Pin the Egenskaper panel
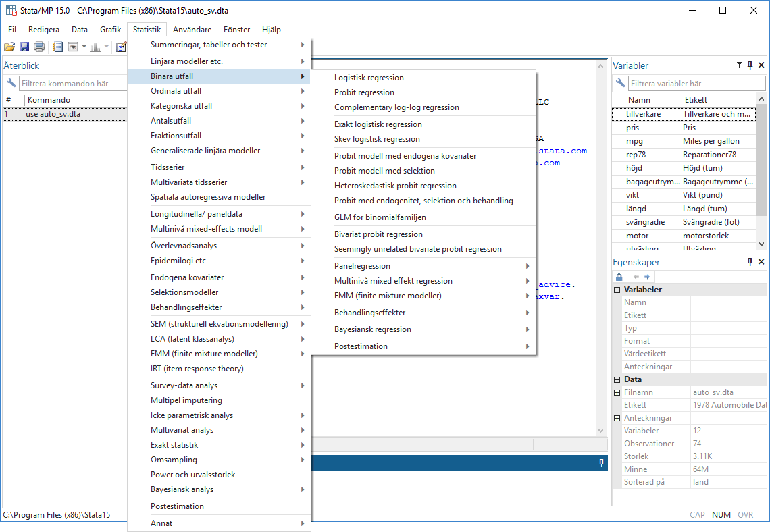Image resolution: width=770 pixels, height=532 pixels. (750, 261)
